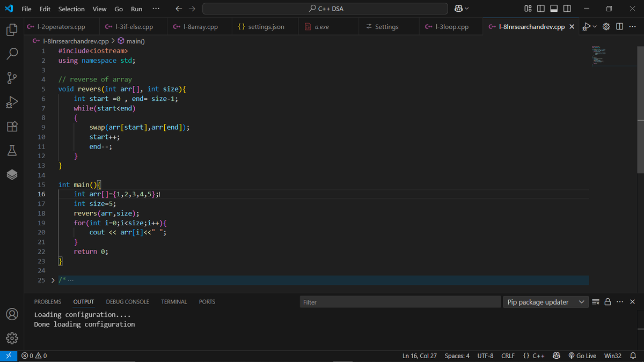The width and height of the screenshot is (644, 362).
Task: Open more editor actions ellipsis
Action: 632,27
